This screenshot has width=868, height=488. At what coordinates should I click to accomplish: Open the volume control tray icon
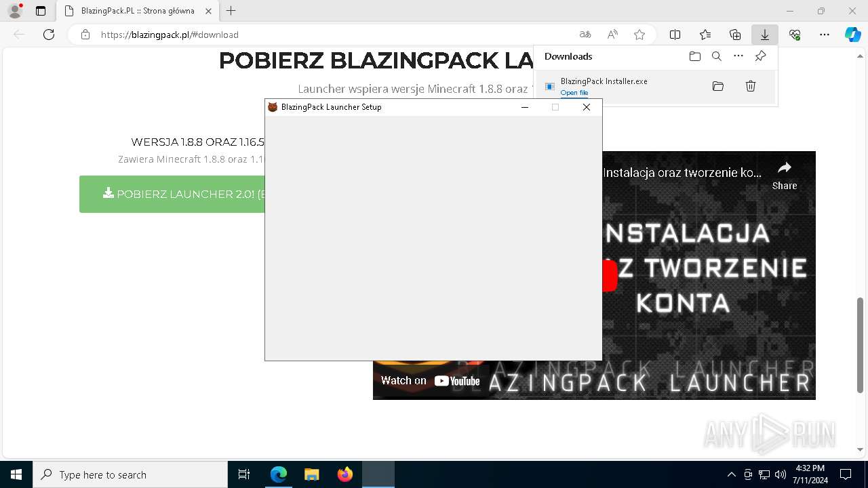click(x=780, y=474)
